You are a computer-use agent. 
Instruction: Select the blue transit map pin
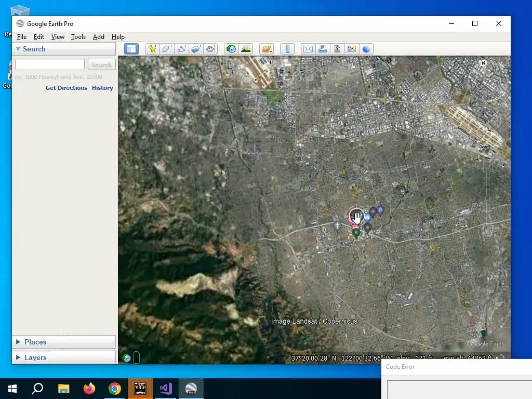(367, 218)
